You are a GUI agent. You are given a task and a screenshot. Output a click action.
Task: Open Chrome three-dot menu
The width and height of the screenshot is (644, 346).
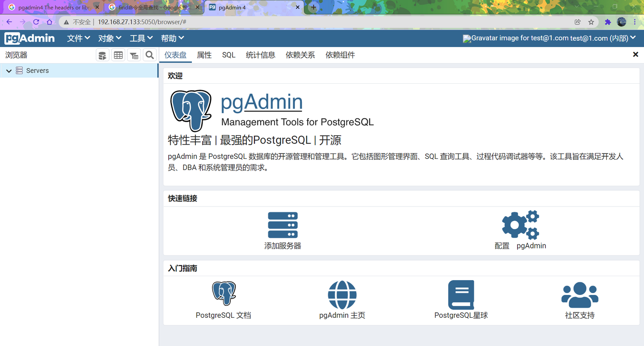click(x=635, y=22)
